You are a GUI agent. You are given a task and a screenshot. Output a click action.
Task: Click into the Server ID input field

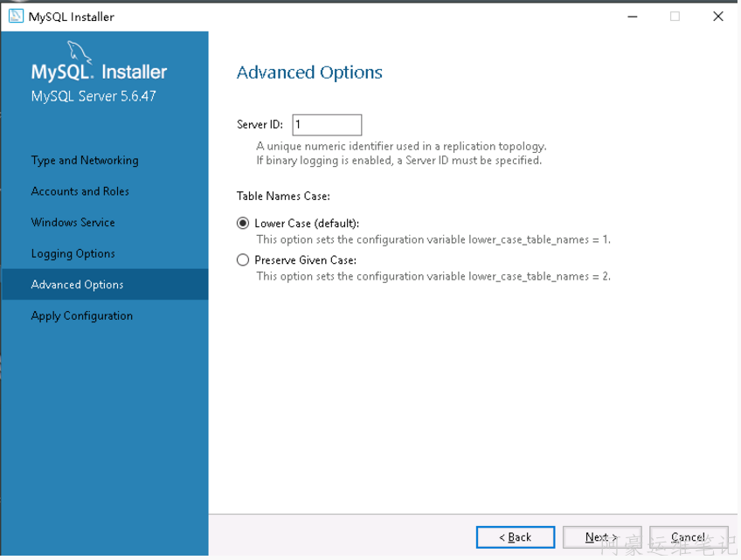[326, 125]
